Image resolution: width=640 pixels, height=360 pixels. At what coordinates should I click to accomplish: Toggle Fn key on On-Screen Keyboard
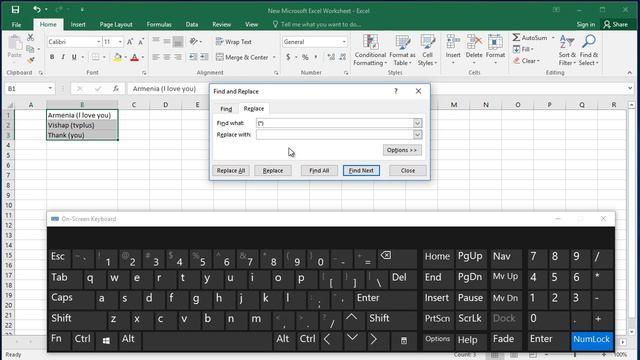point(59,340)
